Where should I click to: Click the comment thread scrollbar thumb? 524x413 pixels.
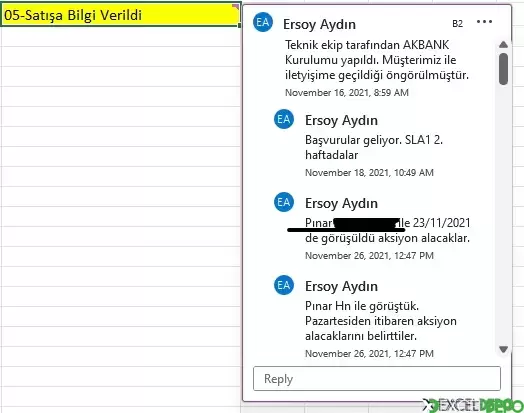point(503,69)
